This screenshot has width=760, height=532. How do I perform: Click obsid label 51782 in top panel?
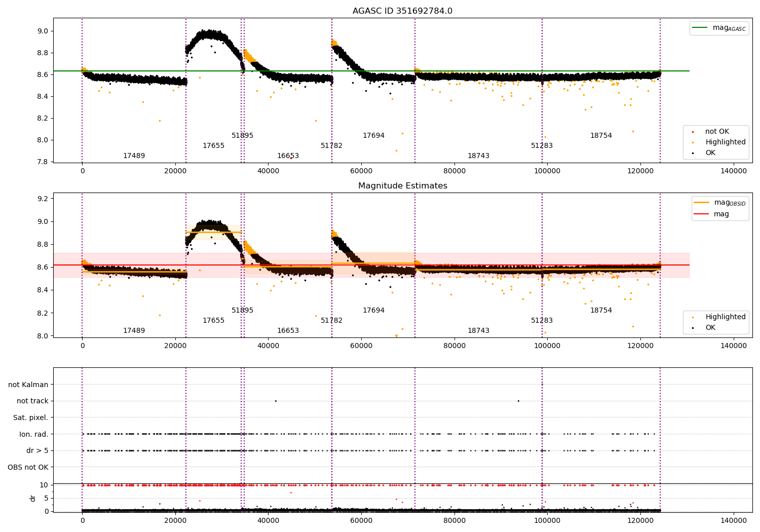[331, 145]
